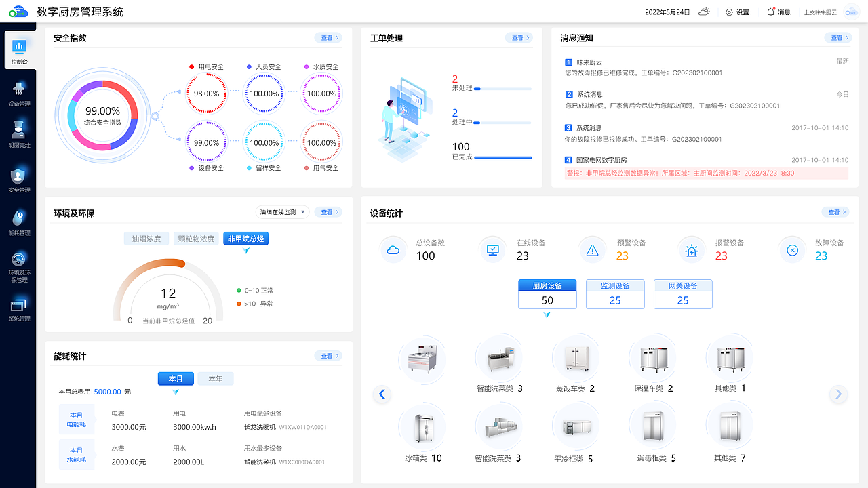The width and height of the screenshot is (868, 488).
Task: Open 系统管理 in sidebar
Action: (19, 309)
